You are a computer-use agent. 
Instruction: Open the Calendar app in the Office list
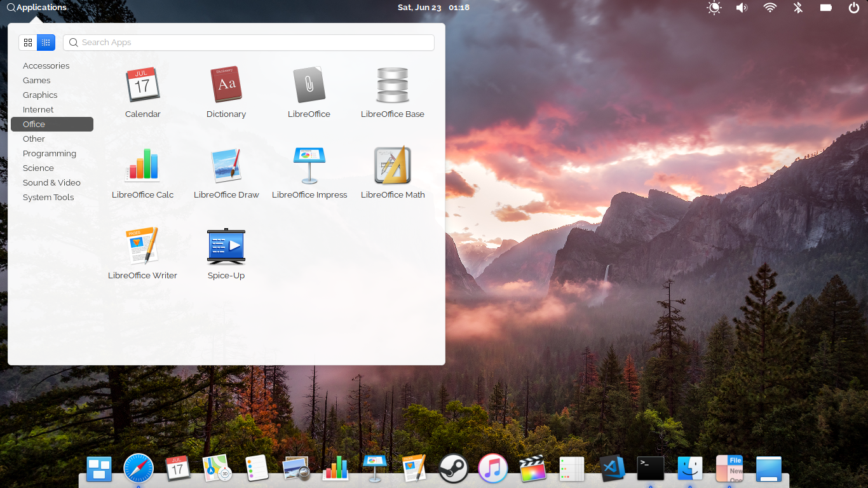pos(142,93)
